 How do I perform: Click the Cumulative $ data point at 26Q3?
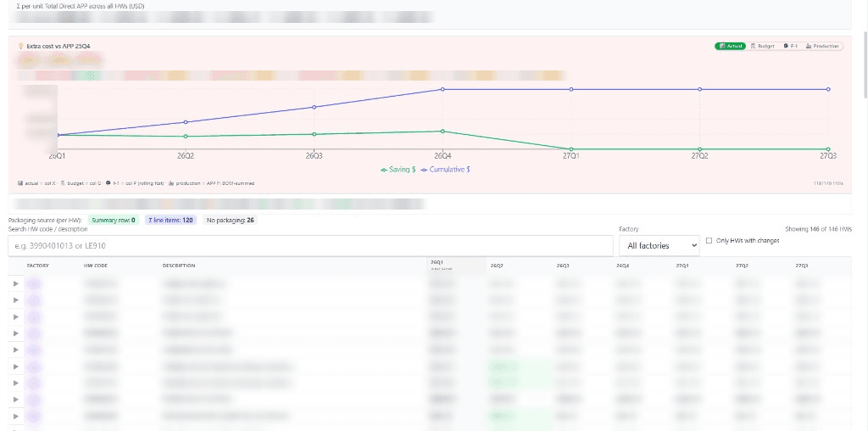(314, 107)
